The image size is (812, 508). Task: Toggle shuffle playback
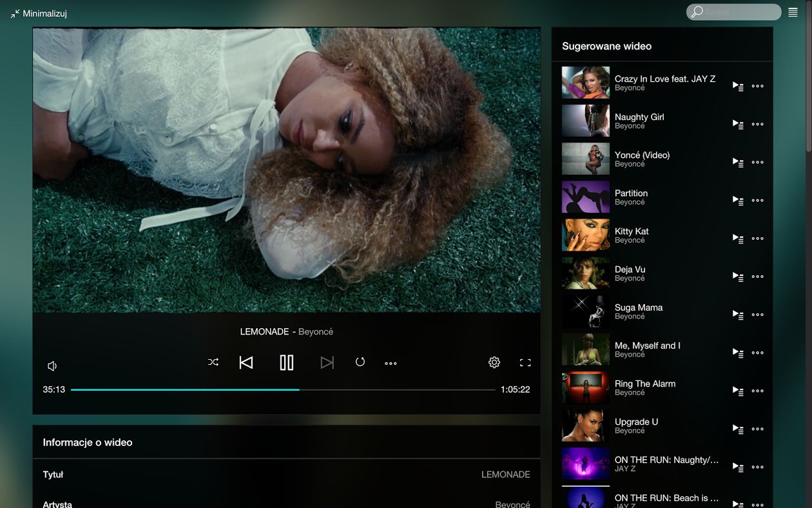(x=213, y=362)
